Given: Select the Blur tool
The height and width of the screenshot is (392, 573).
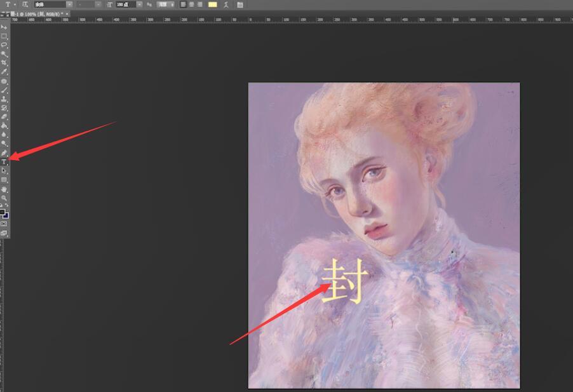Looking at the screenshot, I should coord(4,135).
